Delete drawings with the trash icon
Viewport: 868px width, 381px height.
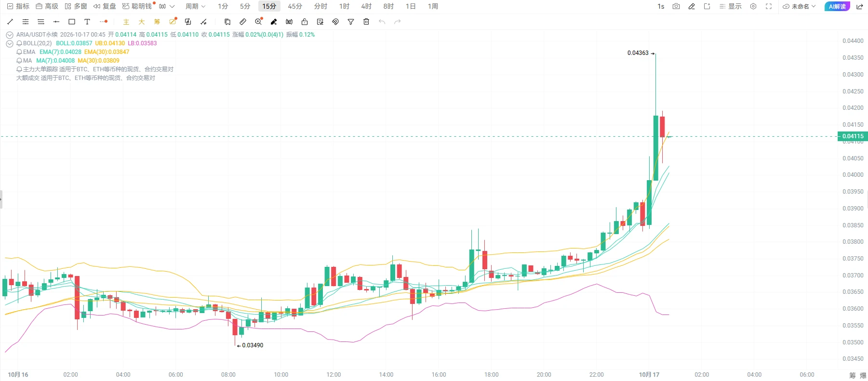point(366,22)
